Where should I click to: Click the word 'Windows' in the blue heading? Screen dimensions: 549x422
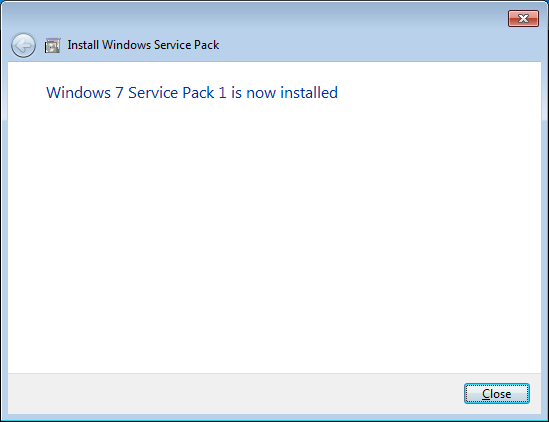tap(78, 93)
